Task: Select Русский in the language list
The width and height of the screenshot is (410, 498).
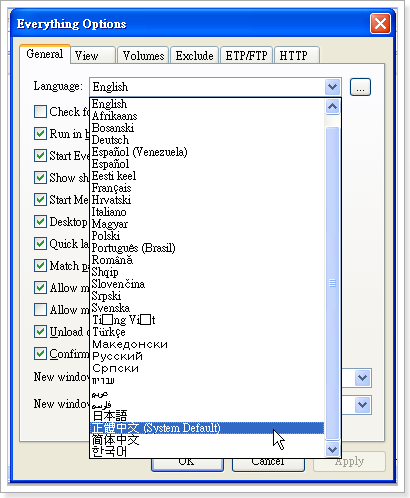Action: tap(207, 356)
